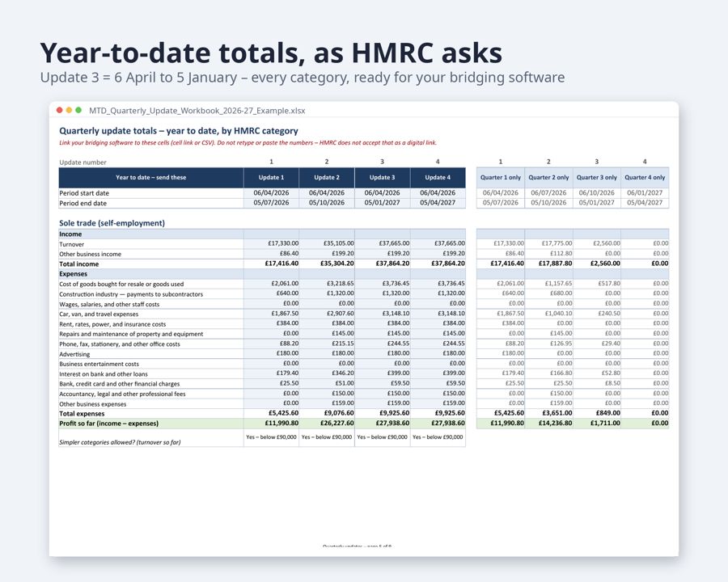Viewport: 728px width, 582px height.
Task: Click the 'Year to date – send these' header
Action: pyautogui.click(x=151, y=177)
